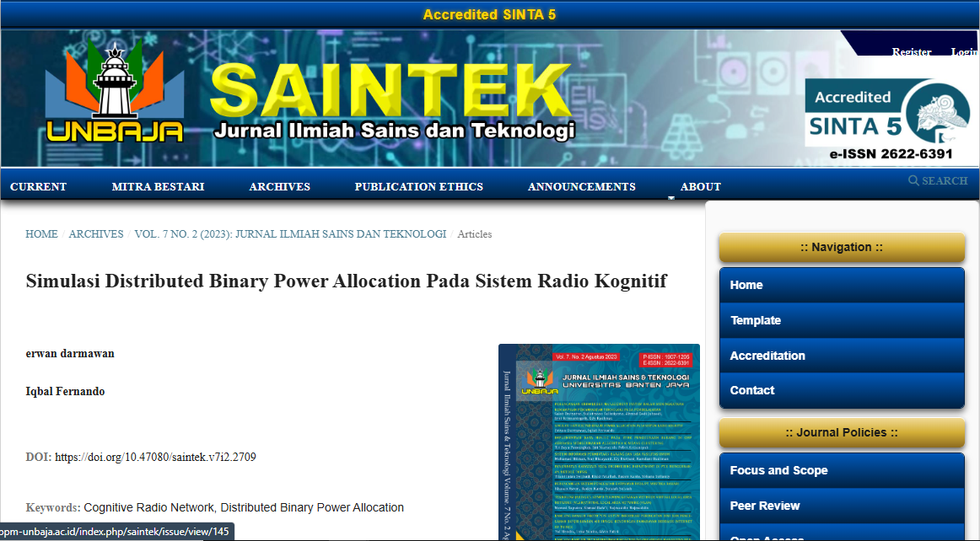Go to HOME breadcrumb link

pos(41,234)
